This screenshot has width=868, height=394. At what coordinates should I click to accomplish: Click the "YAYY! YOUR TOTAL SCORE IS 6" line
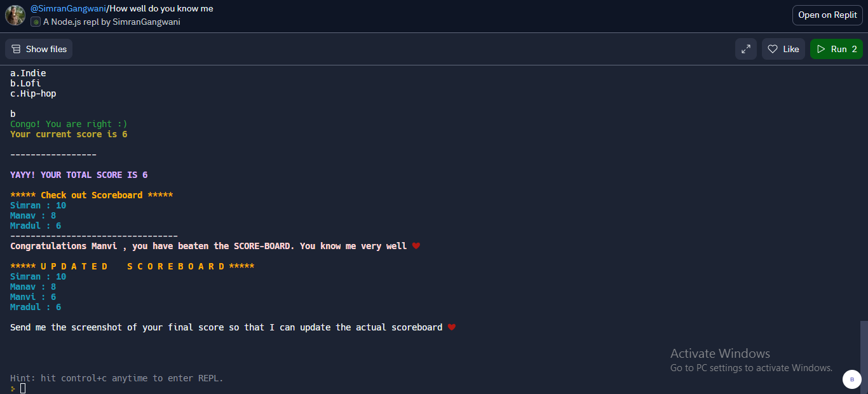tap(79, 175)
